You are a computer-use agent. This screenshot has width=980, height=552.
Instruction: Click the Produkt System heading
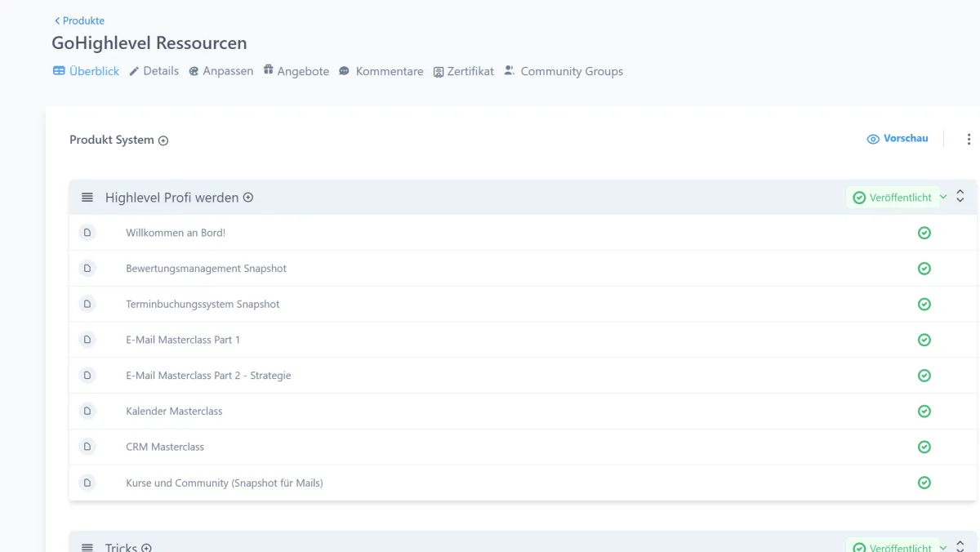click(x=112, y=140)
